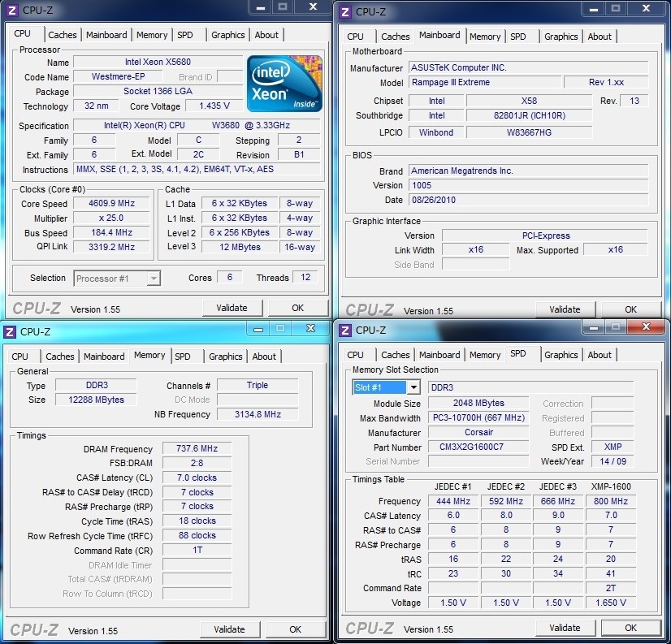Click Validate in the Memory window
Screen dimensions: 671x644
(229, 629)
